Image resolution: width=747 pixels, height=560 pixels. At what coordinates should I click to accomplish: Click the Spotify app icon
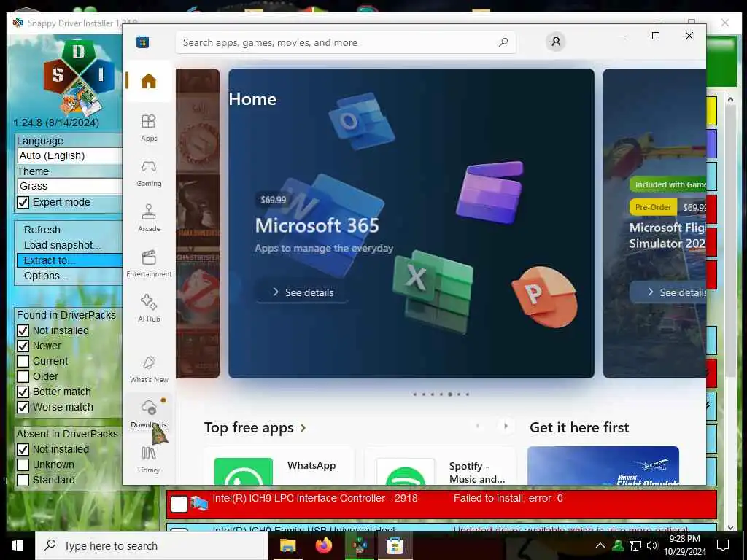(406, 472)
